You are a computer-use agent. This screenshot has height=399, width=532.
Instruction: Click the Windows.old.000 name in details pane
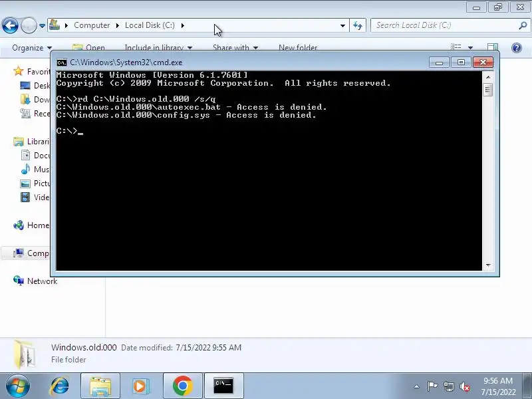point(84,347)
